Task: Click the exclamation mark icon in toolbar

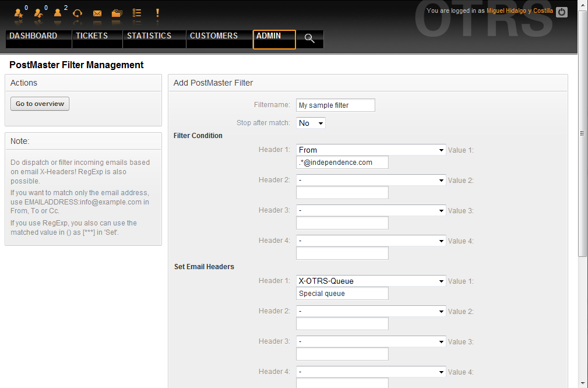Action: tap(157, 13)
